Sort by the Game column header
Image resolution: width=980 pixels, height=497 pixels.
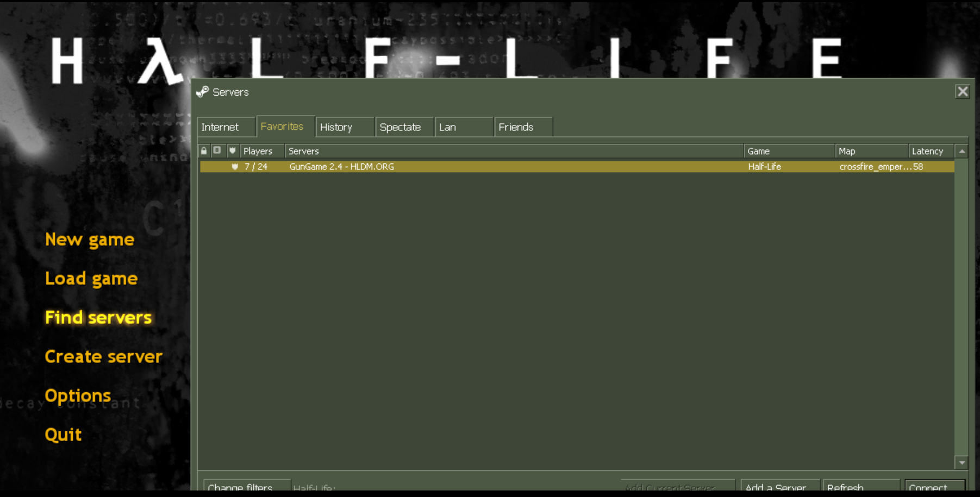789,151
